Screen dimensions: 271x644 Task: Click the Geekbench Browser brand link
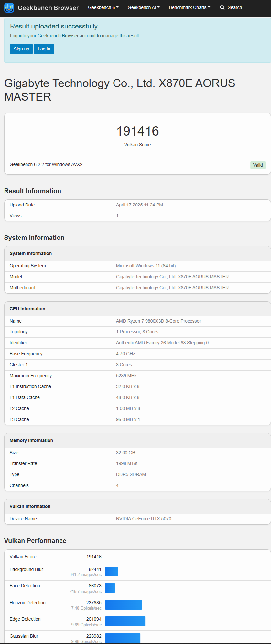click(48, 8)
